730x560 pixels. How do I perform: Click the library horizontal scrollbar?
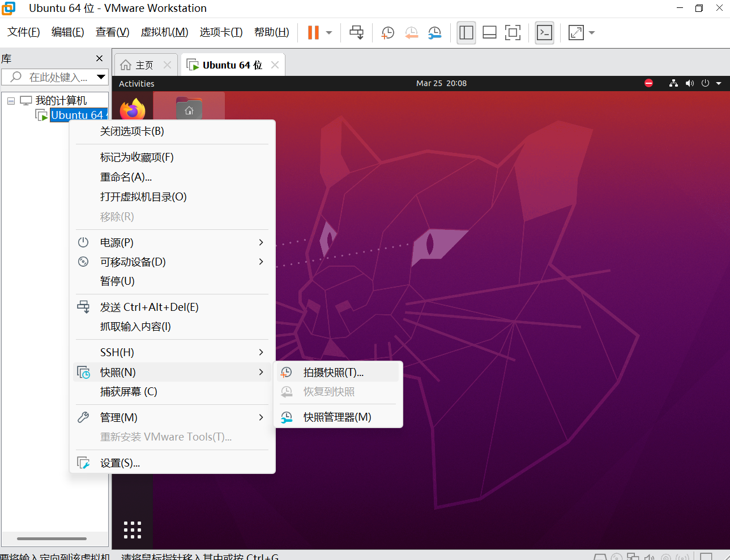click(52, 538)
